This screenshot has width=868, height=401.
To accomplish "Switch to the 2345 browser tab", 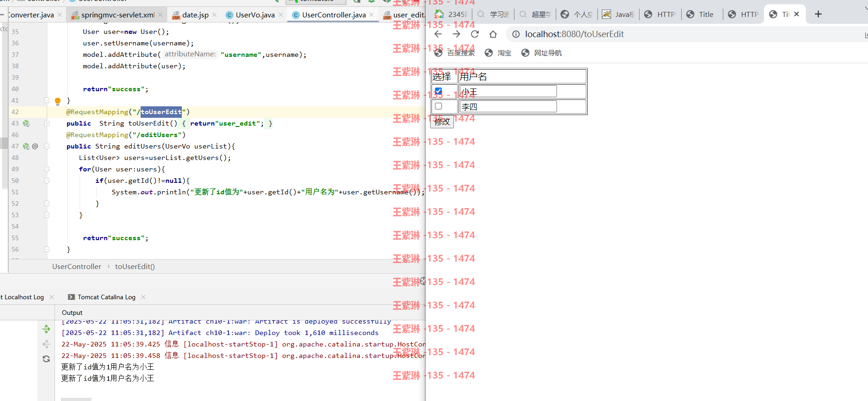I will click(x=451, y=14).
